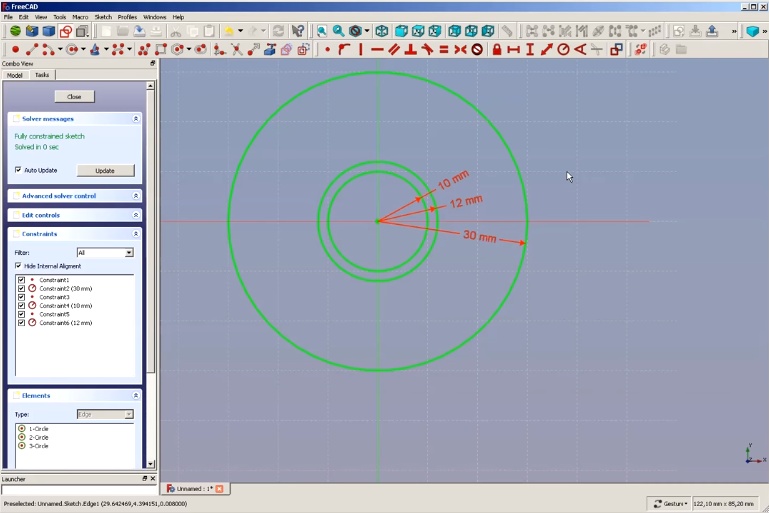Select the Create Slot tool

click(x=201, y=50)
